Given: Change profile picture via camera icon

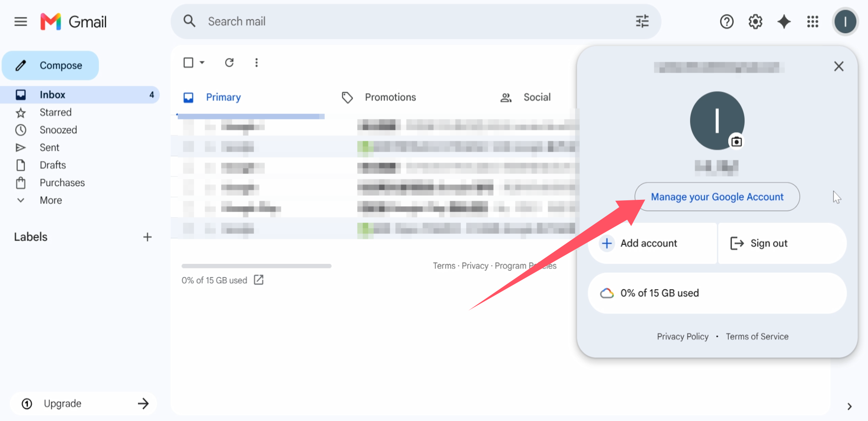Looking at the screenshot, I should (x=736, y=142).
